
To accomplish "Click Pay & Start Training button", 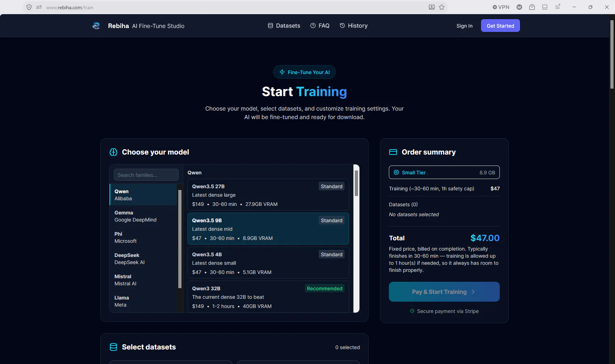I will tap(444, 292).
